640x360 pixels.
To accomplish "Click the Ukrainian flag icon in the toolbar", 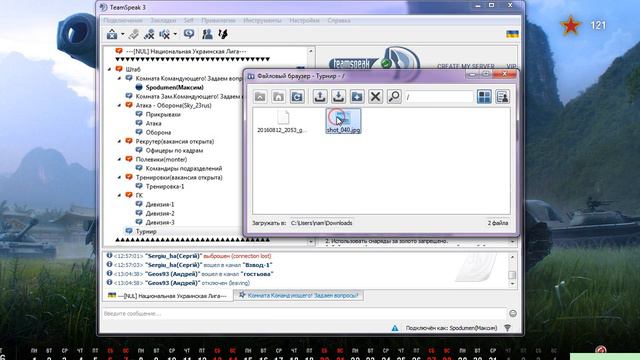I will [x=512, y=34].
